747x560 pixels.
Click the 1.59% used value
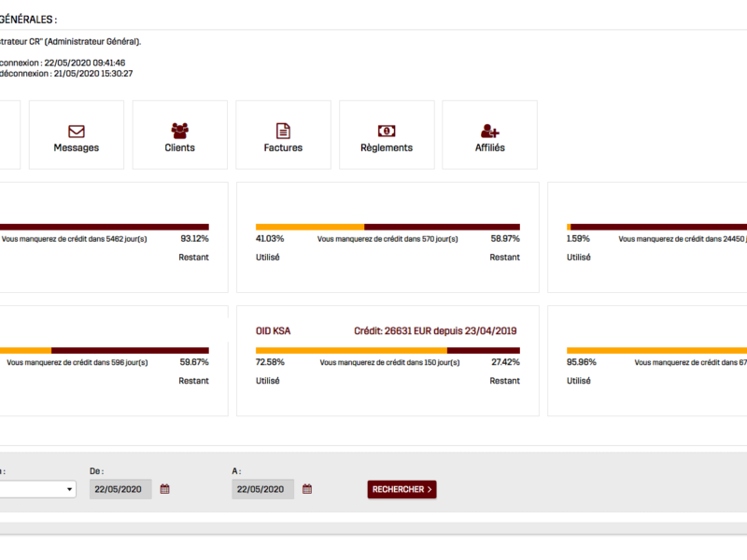pos(578,239)
